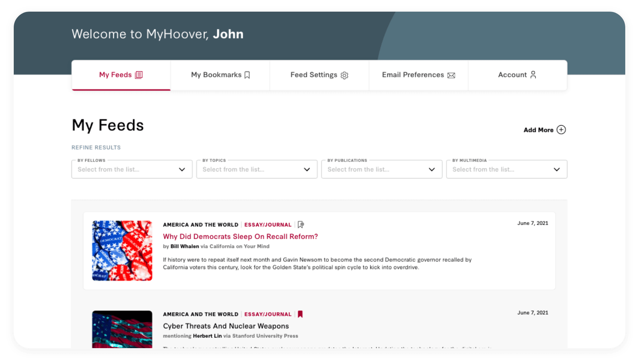The image size is (639, 364).
Task: Click the plus circle icon beside Add More
Action: pyautogui.click(x=561, y=129)
